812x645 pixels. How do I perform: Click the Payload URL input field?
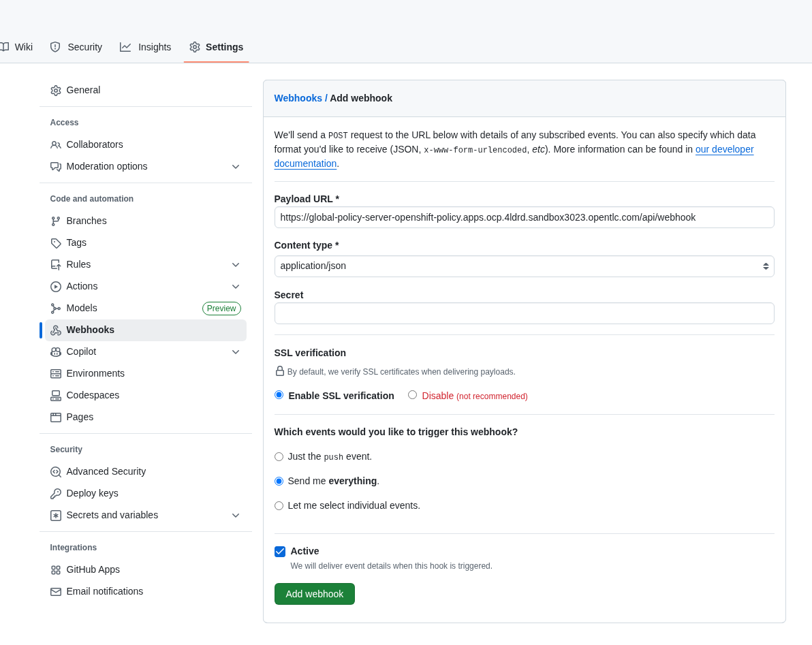point(524,217)
